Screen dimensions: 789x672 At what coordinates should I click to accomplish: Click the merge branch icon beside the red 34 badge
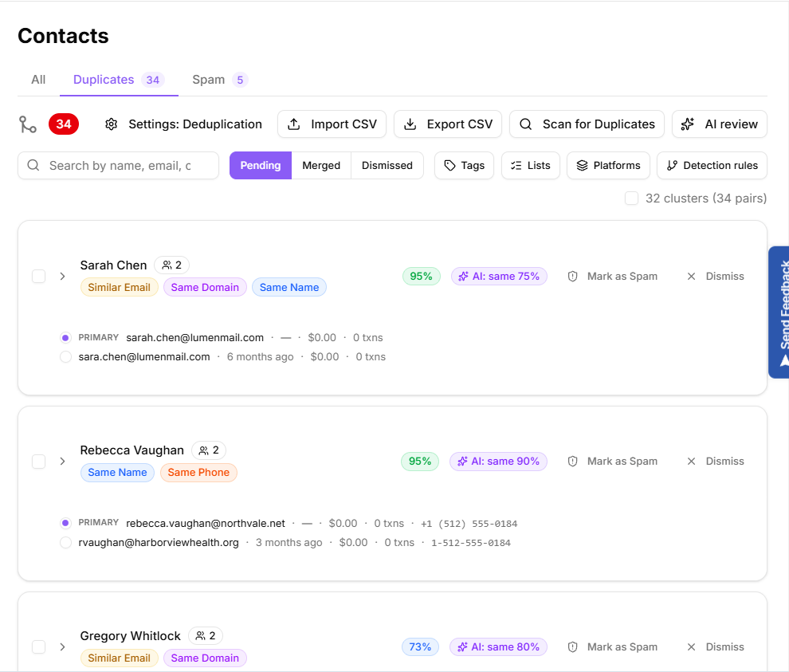tap(28, 124)
